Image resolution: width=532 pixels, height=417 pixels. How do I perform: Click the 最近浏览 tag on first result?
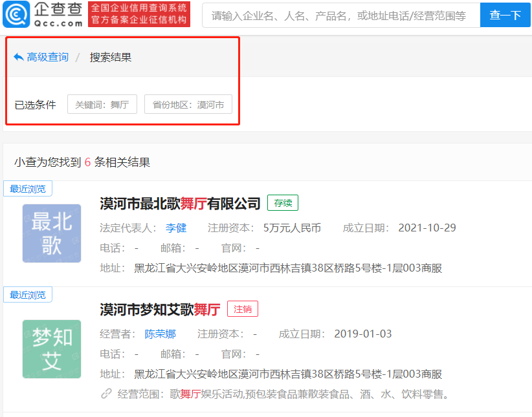(28, 189)
